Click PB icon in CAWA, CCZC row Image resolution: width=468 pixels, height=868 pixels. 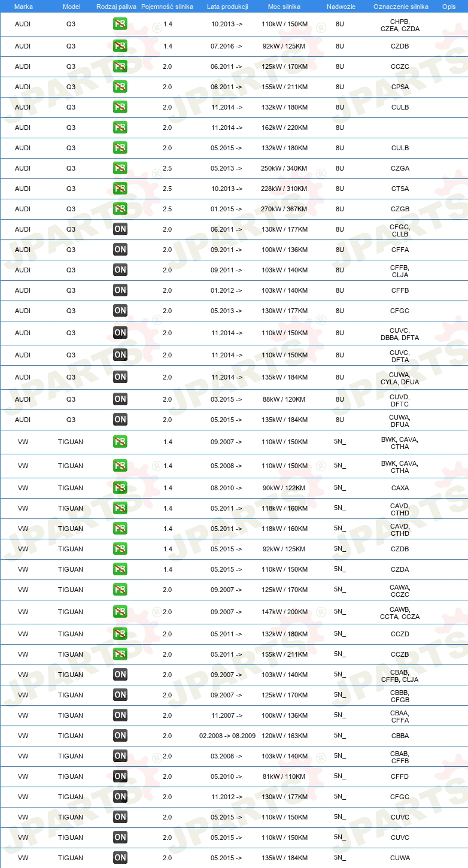[x=120, y=590]
